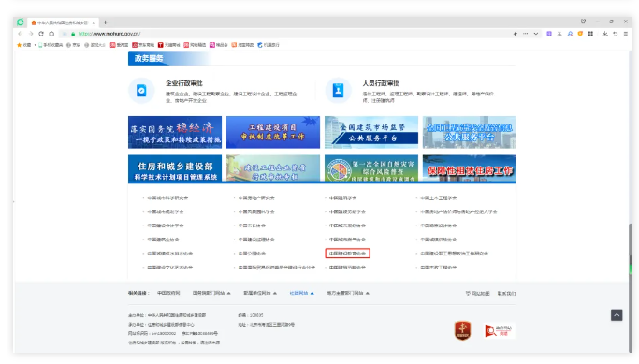Expand the address bar dropdown chevron
Image resolution: width=639 pixels, height=364 pixels.
coord(536,34)
